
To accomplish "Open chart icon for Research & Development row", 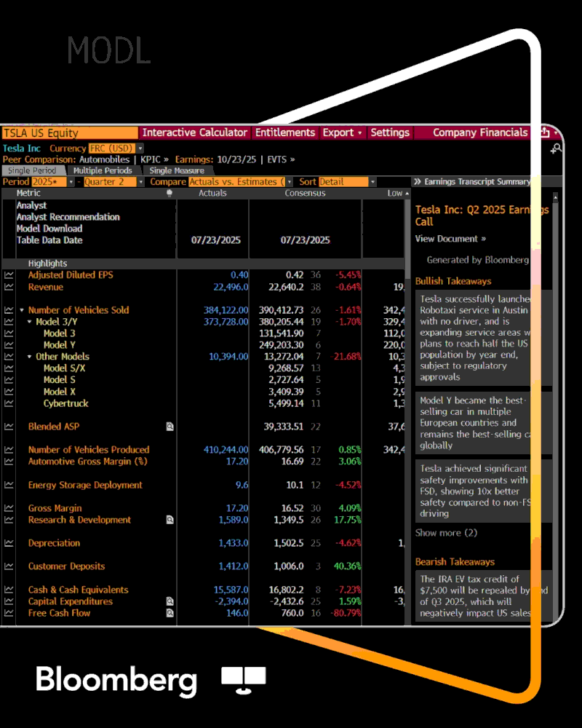I will point(9,520).
